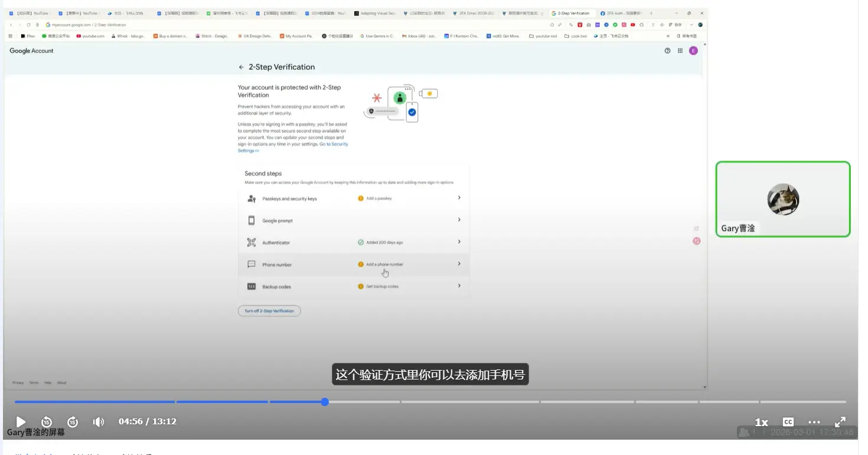Expand the Google prompt row
Screen dimensions: 868x455
pos(354,220)
